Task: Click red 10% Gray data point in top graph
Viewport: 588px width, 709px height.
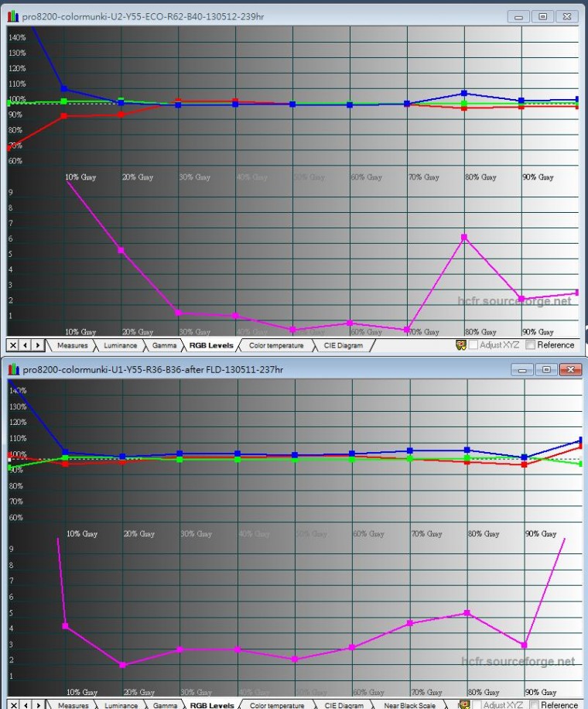Action: click(63, 116)
